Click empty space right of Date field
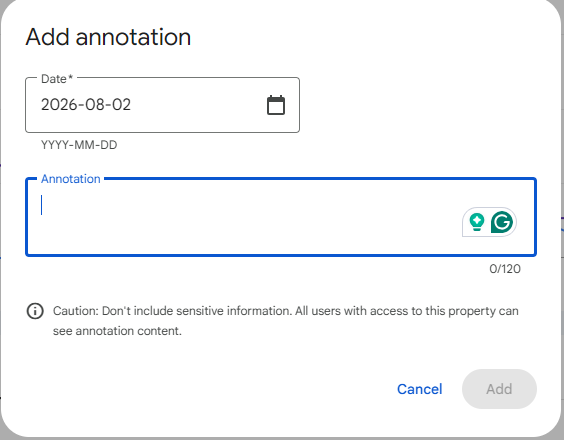Image resolution: width=564 pixels, height=440 pixels. pyautogui.click(x=417, y=105)
